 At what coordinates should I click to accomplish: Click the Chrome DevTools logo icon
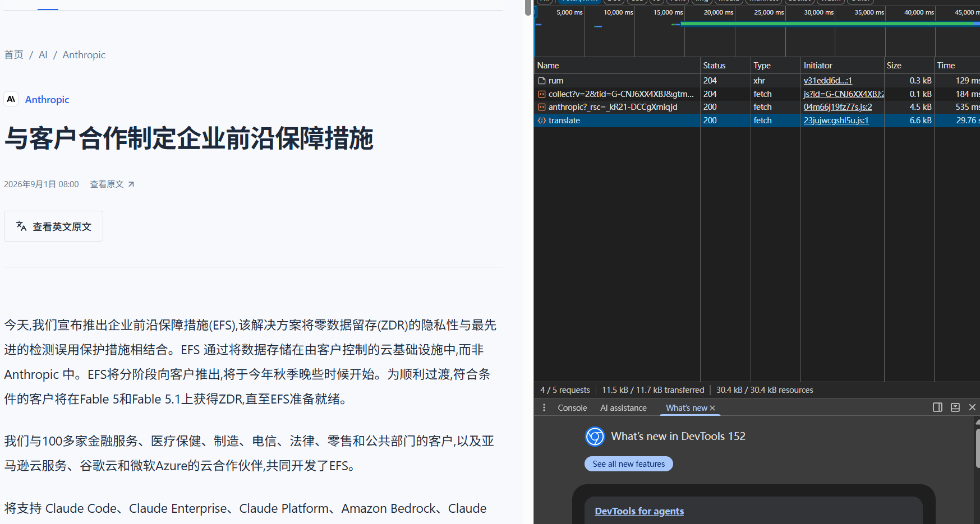pos(595,436)
